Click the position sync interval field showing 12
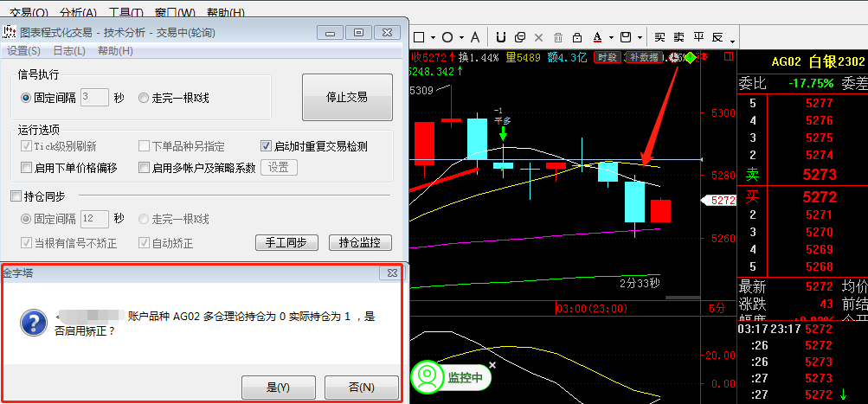Screen dimensions: 868x404 (94, 219)
